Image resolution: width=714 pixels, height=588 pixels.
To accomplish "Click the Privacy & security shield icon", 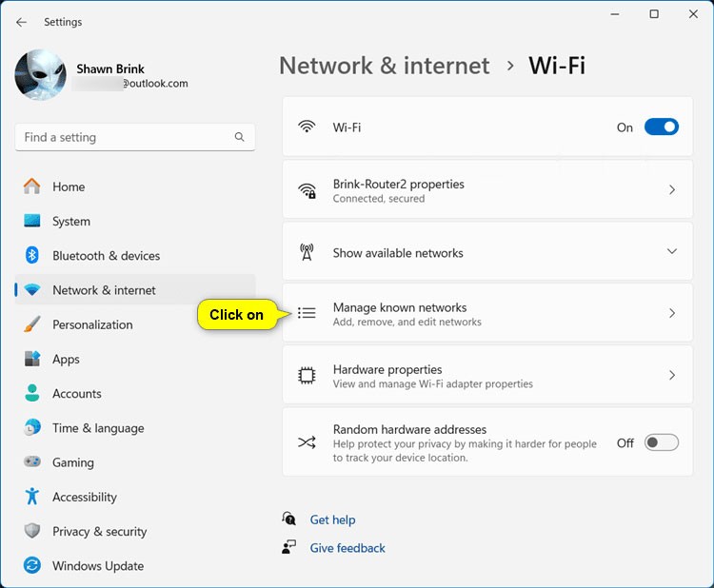I will (32, 531).
